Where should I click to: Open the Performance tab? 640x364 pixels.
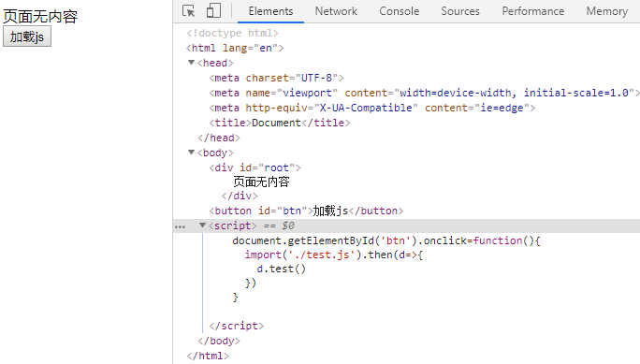tap(533, 11)
